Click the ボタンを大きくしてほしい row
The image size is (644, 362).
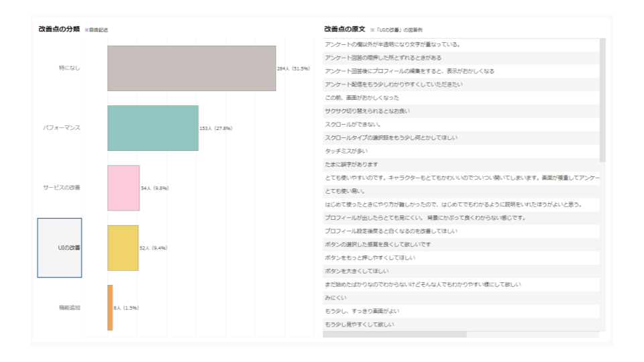(x=356, y=271)
